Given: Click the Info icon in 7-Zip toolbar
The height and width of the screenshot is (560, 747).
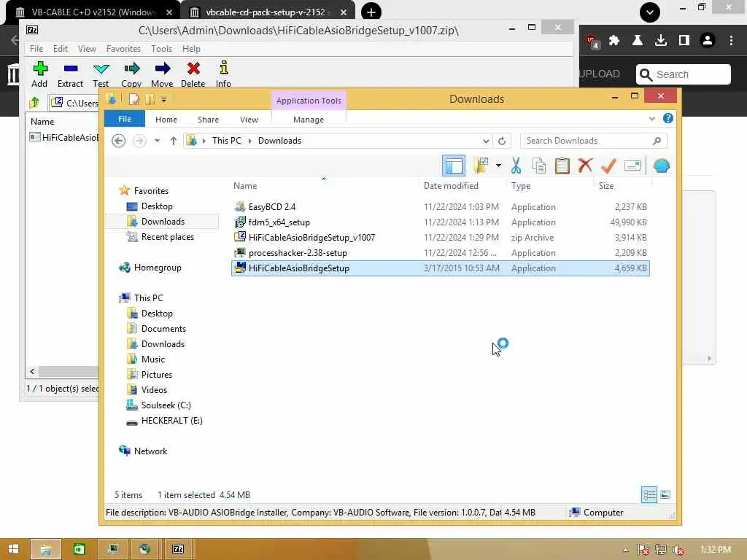Looking at the screenshot, I should (223, 68).
